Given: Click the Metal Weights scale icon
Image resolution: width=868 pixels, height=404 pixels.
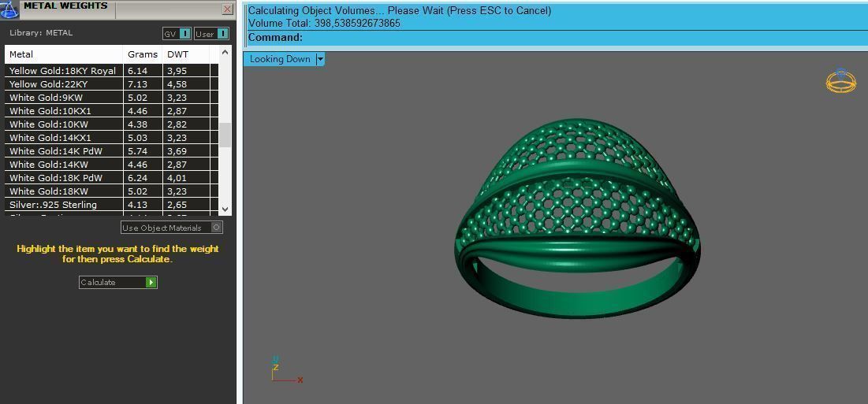Looking at the screenshot, I should pyautogui.click(x=9, y=9).
